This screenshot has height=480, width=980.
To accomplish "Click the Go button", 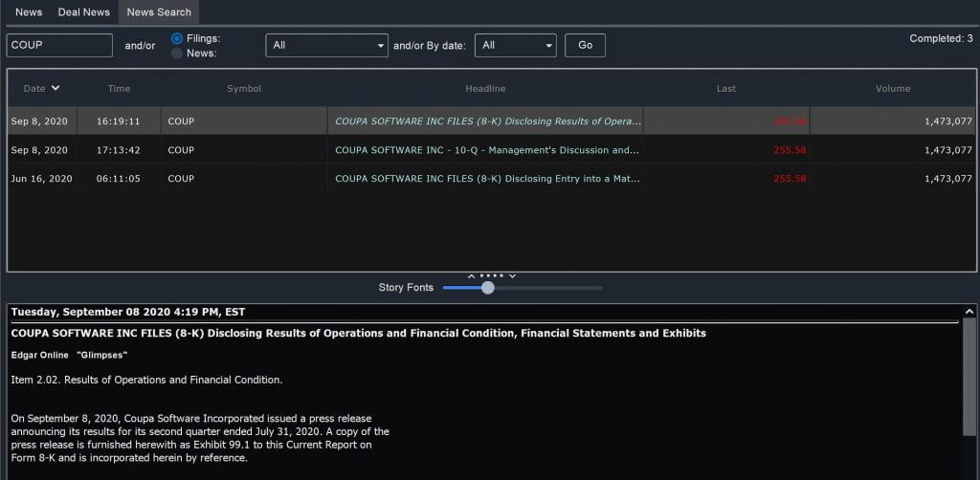I will coord(585,46).
